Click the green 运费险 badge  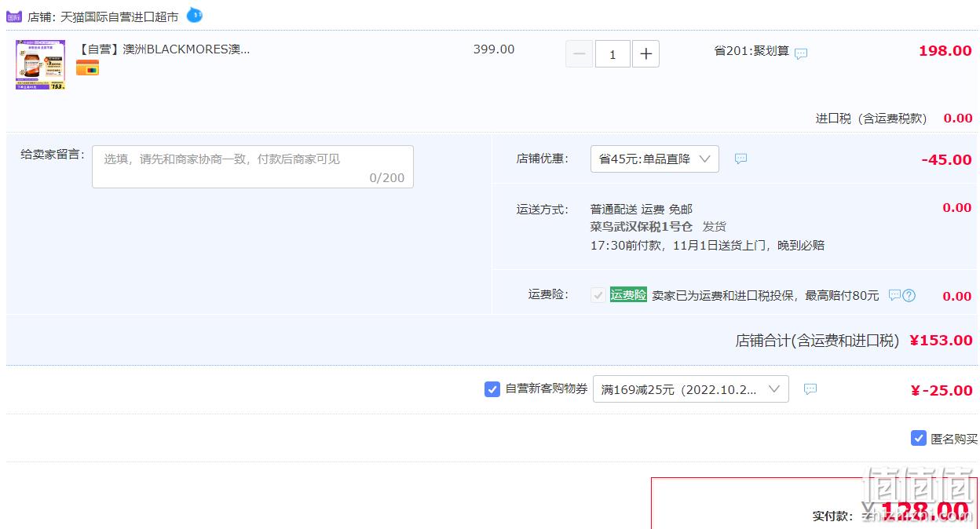(x=628, y=295)
